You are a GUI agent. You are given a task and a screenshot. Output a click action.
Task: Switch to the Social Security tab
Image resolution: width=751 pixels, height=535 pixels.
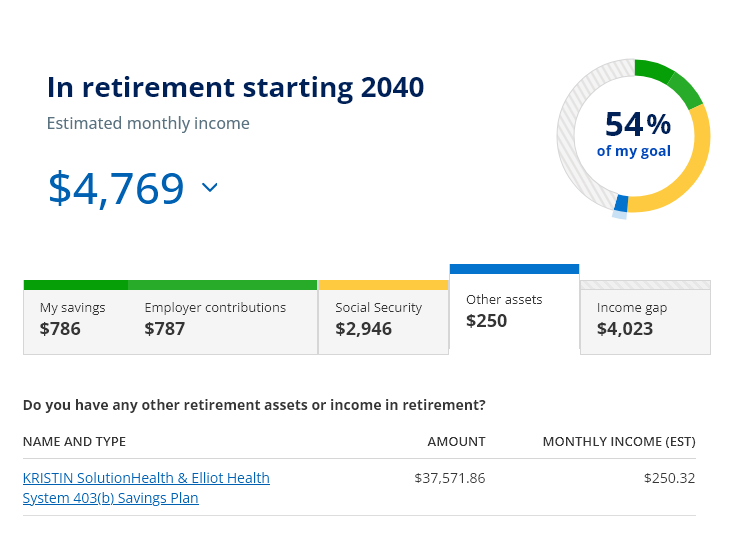coord(383,317)
